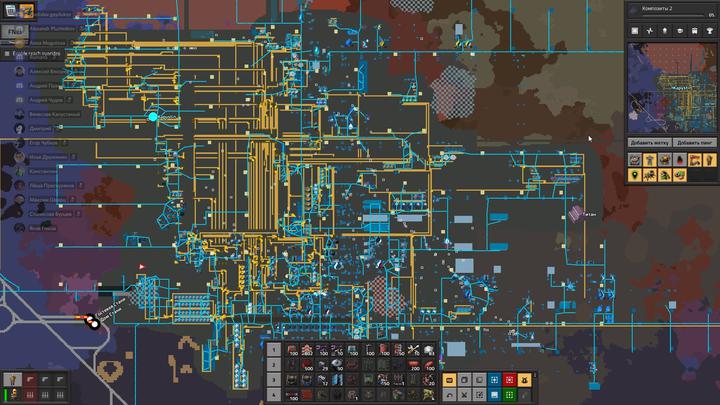Screen dimensions: 720x405
Task: Click the copy selection shortcut icon
Action: [x=479, y=394]
